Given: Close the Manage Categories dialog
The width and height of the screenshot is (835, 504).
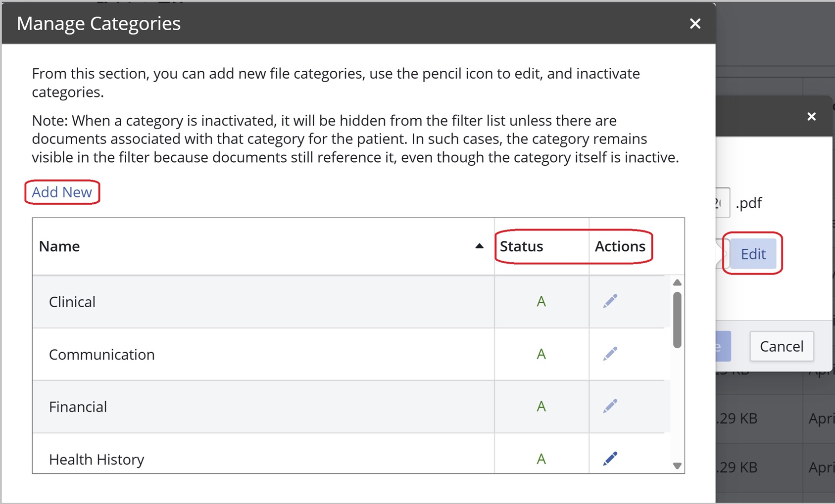Looking at the screenshot, I should (695, 24).
